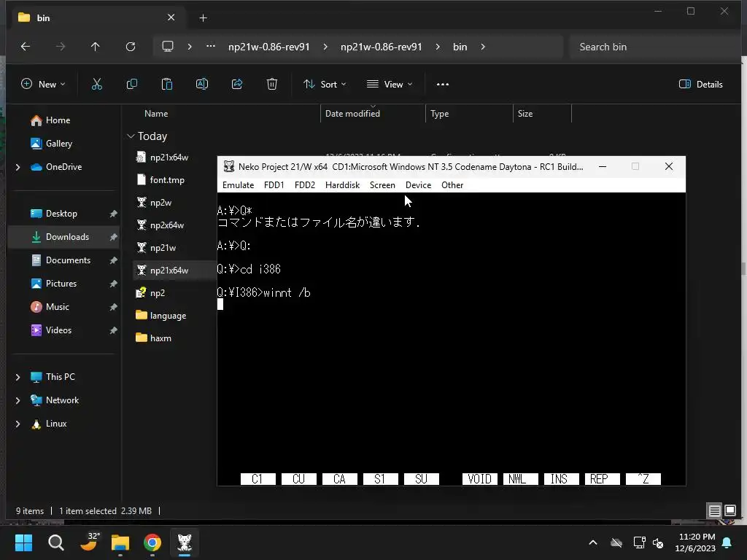Open the FDD1 menu in Neko Project

pyautogui.click(x=274, y=185)
